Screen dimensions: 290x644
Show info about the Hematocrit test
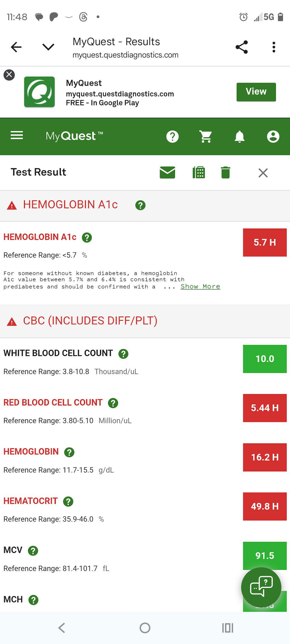click(68, 501)
